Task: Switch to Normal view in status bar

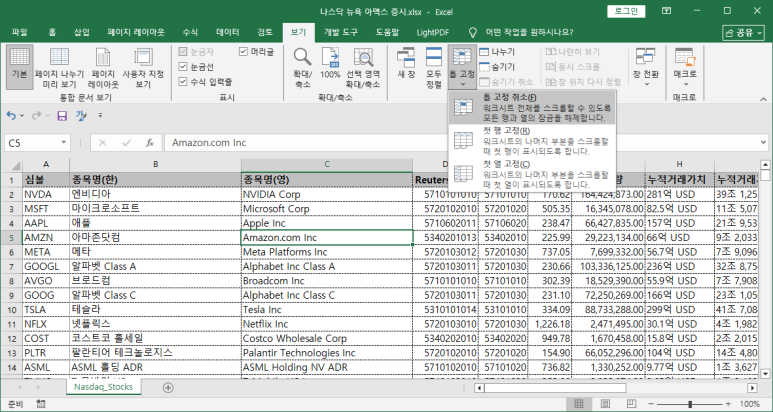Action: pos(579,404)
